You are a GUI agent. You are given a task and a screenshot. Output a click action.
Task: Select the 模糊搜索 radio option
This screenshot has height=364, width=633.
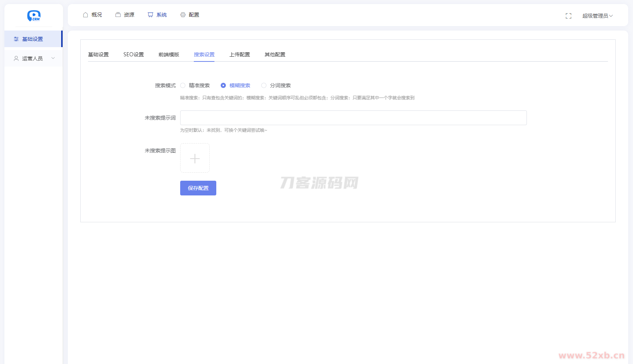point(223,85)
